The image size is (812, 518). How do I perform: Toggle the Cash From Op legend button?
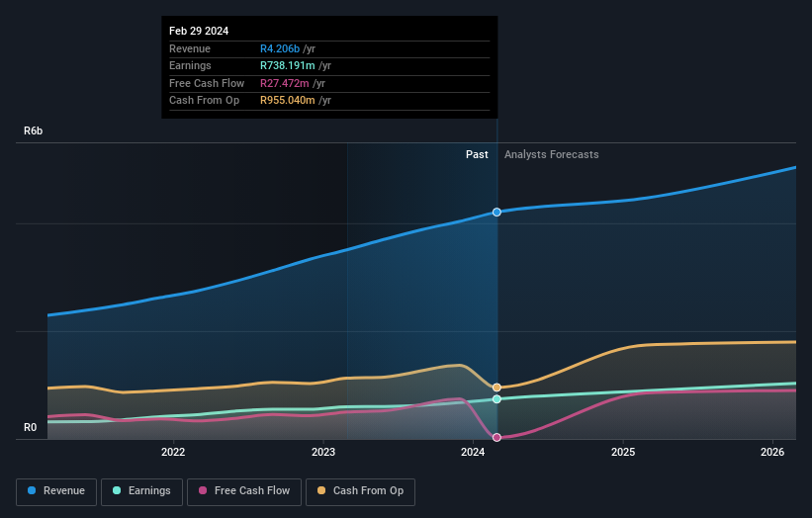360,491
